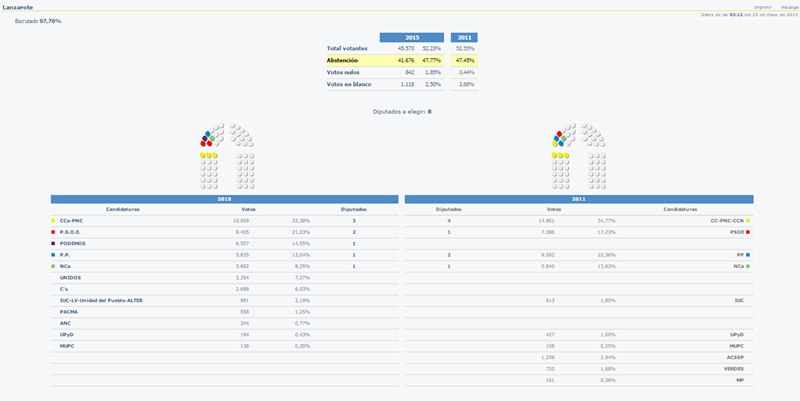Click the blue P.P. color marker
The image size is (800, 401).
coord(53,255)
